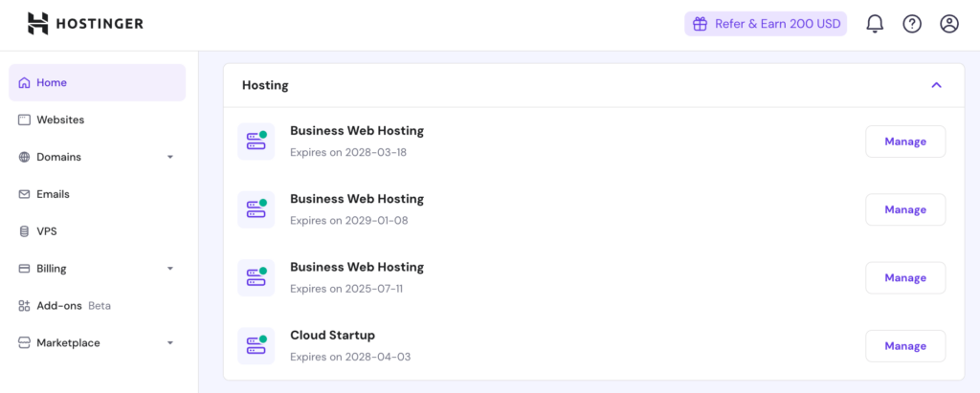Click the text Expires on 2028-03-18
980x393 pixels.
pos(348,152)
